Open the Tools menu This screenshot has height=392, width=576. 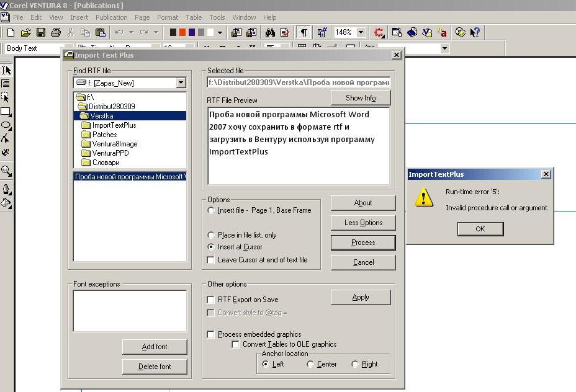tap(217, 17)
